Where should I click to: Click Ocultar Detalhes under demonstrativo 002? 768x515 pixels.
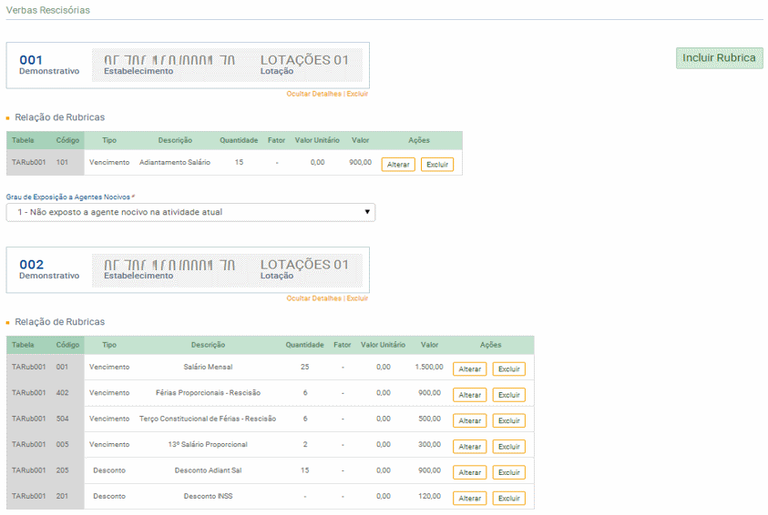[314, 298]
